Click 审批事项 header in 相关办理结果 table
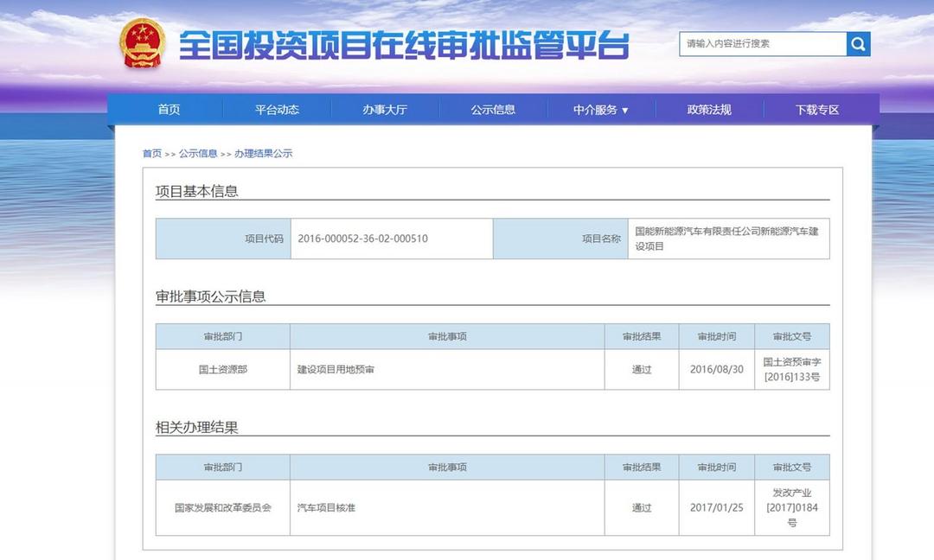 (x=447, y=468)
